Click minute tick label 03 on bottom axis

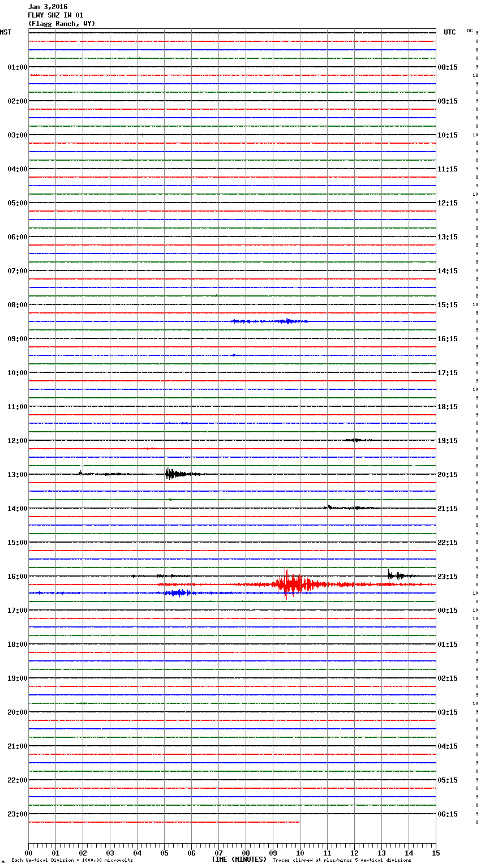[110, 853]
